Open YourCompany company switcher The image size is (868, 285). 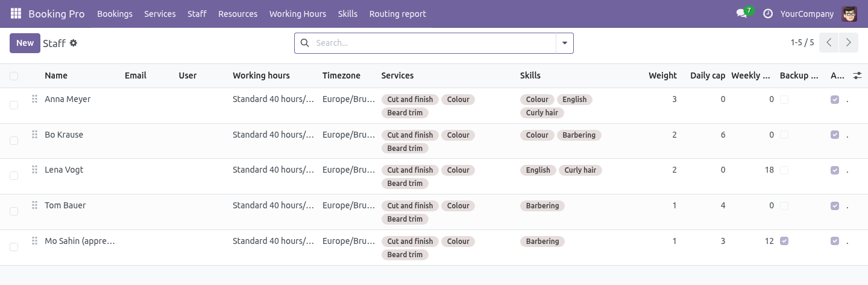807,13
